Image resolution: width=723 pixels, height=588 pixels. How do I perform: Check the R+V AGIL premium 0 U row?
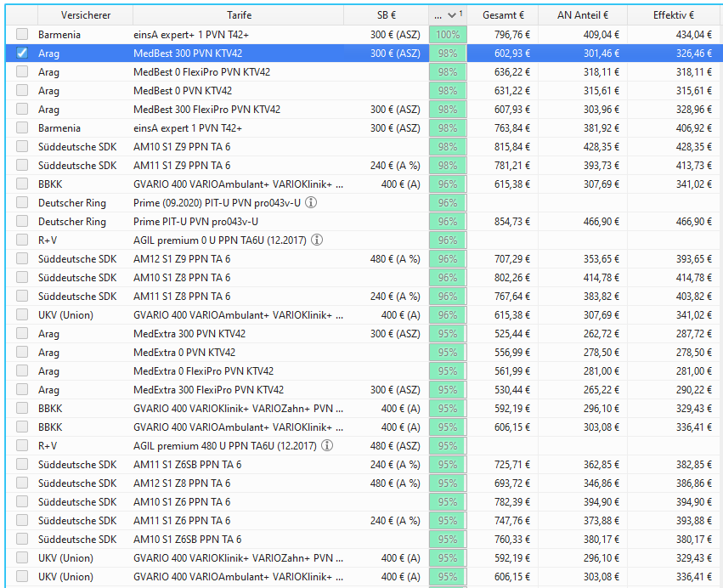22,240
